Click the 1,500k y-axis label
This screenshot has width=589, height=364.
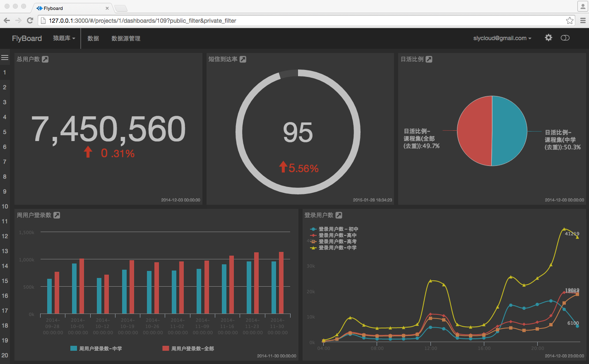click(27, 232)
